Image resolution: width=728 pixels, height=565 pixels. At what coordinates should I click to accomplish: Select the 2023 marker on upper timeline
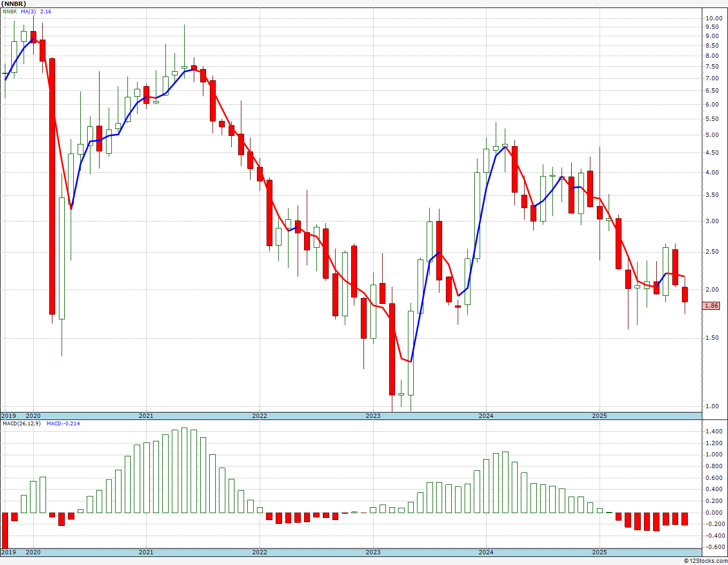[x=373, y=416]
